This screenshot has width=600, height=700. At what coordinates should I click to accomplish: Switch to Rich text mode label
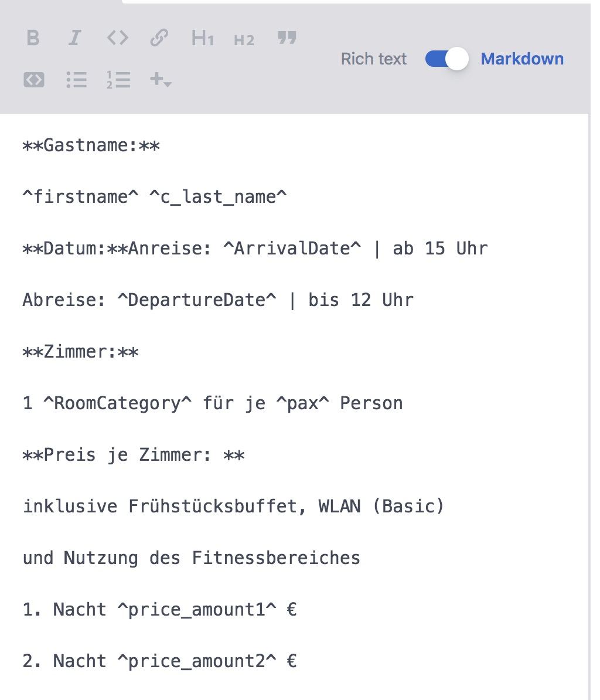pyautogui.click(x=374, y=59)
